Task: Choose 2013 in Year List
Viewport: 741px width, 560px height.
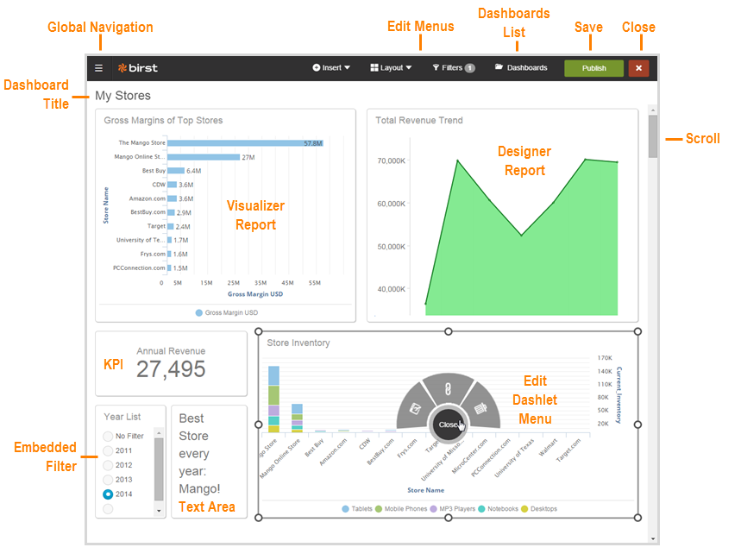Action: (108, 480)
